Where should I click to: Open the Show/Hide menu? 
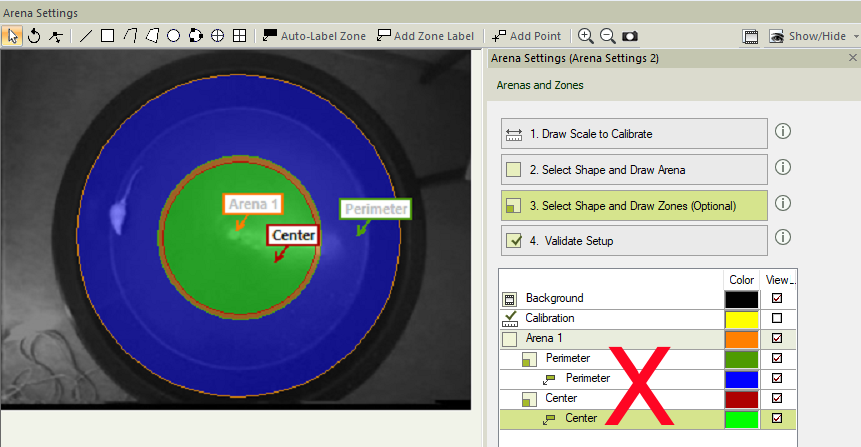pyautogui.click(x=808, y=36)
